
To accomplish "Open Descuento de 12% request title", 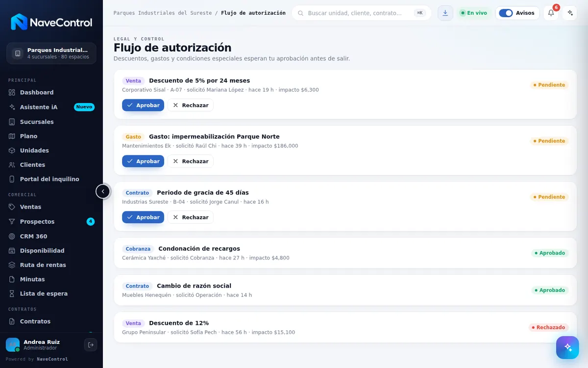I will point(179,323).
